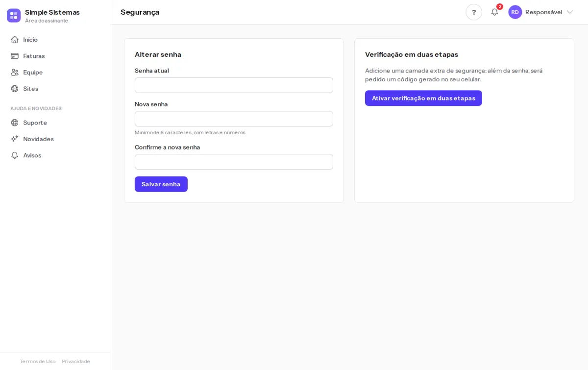Open the Novidades sparkle icon

point(15,139)
